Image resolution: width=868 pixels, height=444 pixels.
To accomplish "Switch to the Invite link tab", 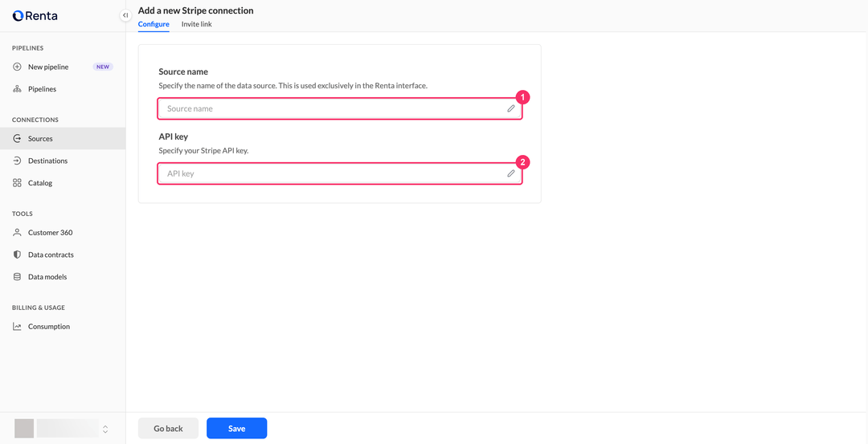I will click(197, 24).
